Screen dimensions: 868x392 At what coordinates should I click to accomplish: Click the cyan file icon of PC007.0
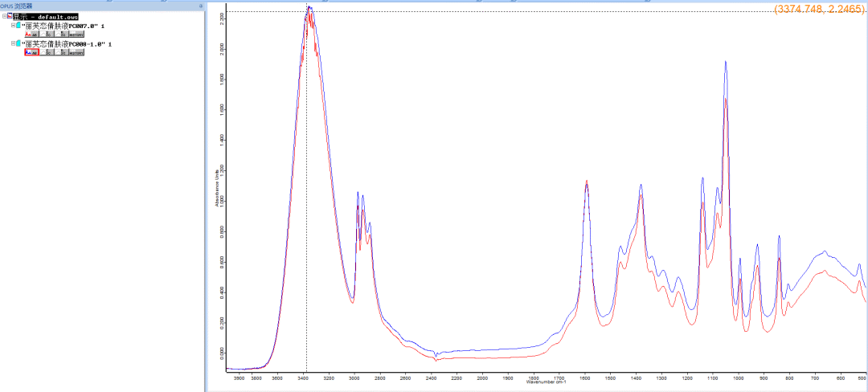click(18, 25)
